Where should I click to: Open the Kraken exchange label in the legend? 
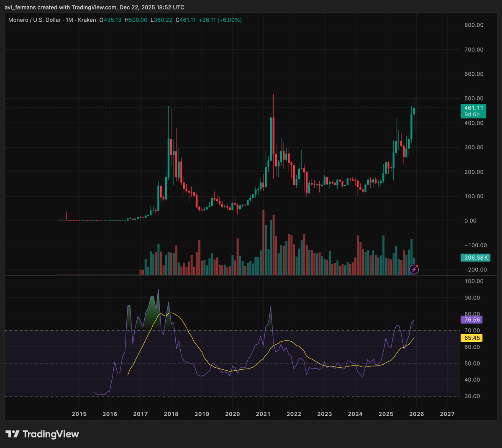click(87, 20)
